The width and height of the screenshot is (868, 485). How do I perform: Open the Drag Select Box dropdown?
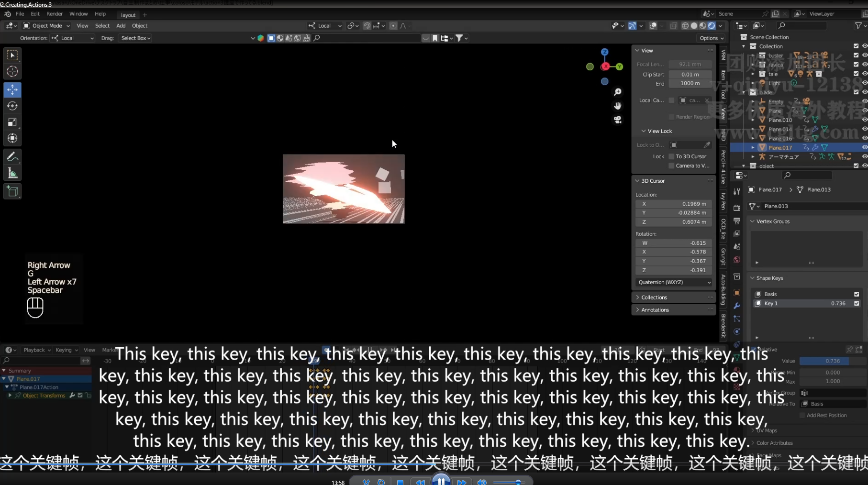click(135, 38)
